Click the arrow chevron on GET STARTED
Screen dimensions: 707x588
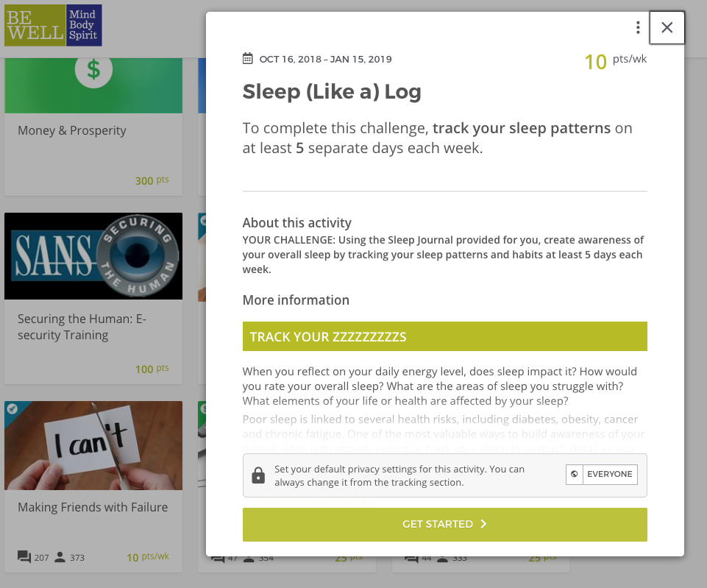pos(484,524)
